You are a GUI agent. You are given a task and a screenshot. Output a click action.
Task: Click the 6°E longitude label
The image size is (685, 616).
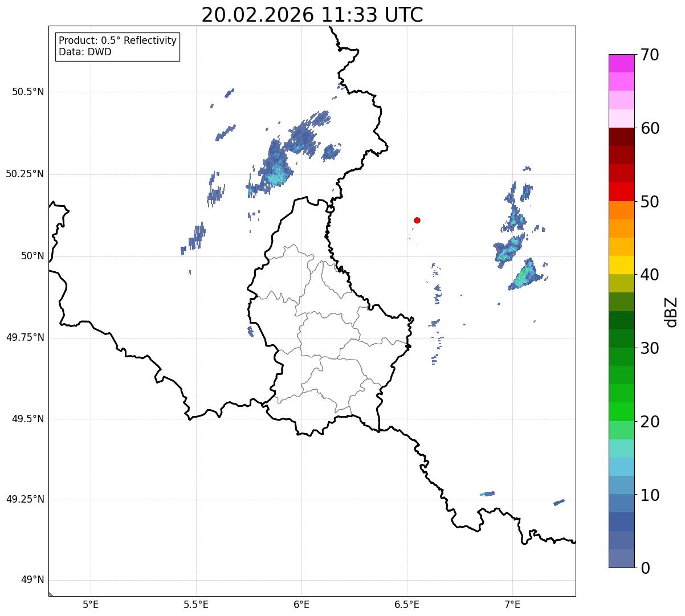click(301, 604)
